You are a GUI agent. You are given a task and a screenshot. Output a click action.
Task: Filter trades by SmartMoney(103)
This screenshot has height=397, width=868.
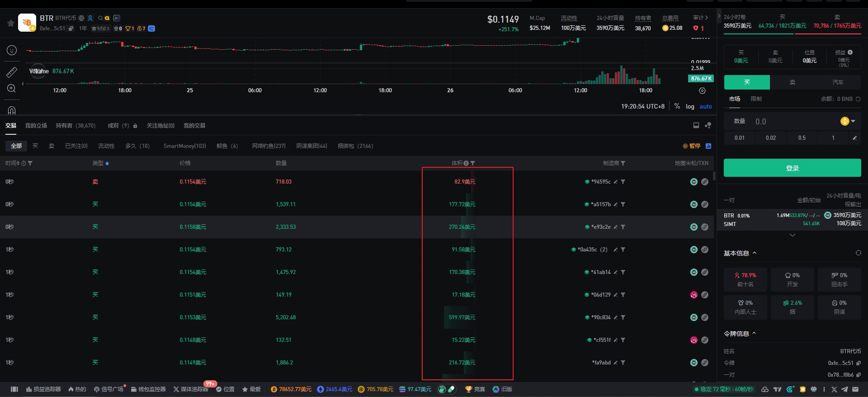coord(184,146)
